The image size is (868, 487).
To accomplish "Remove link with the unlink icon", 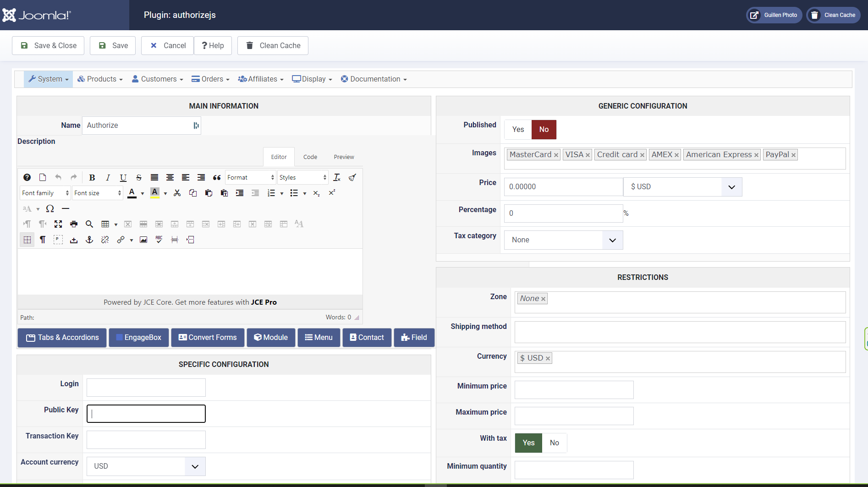I will click(x=105, y=240).
